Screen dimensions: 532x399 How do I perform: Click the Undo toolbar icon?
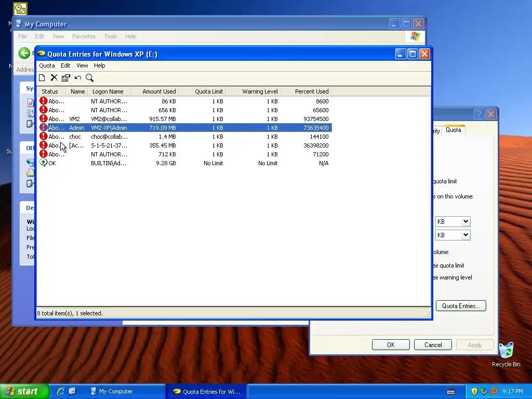tap(78, 78)
